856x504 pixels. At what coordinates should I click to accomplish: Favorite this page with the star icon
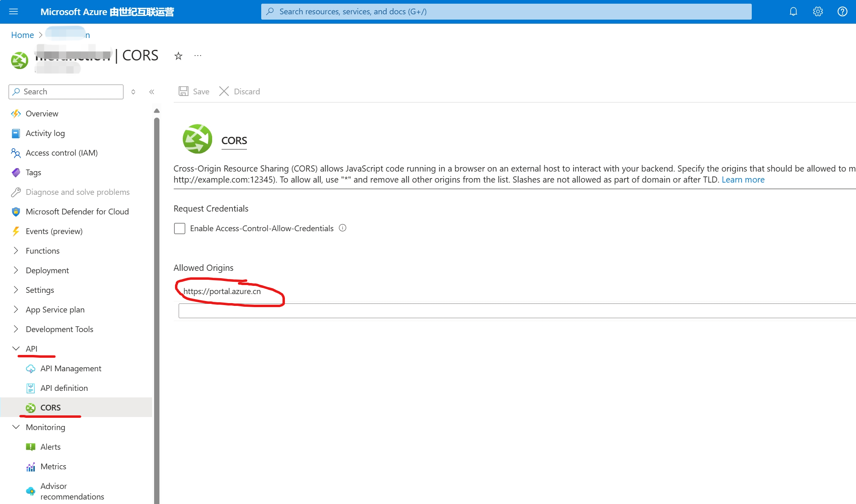178,56
